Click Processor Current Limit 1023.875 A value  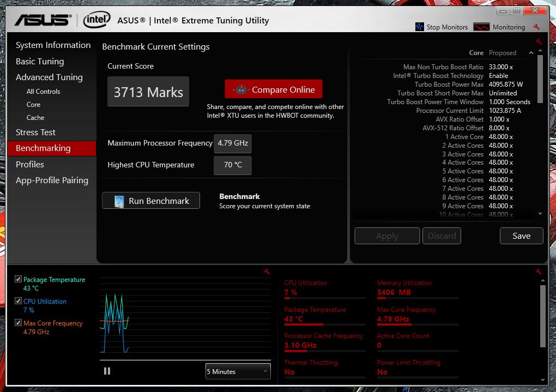point(505,111)
